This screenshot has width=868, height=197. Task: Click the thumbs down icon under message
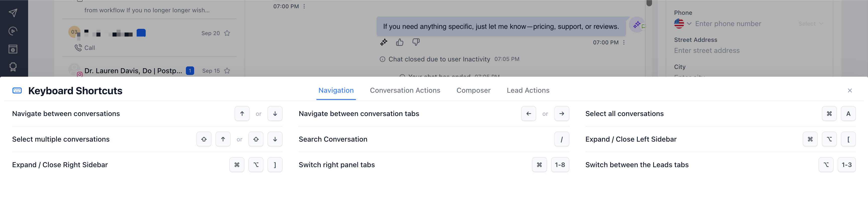tap(416, 42)
